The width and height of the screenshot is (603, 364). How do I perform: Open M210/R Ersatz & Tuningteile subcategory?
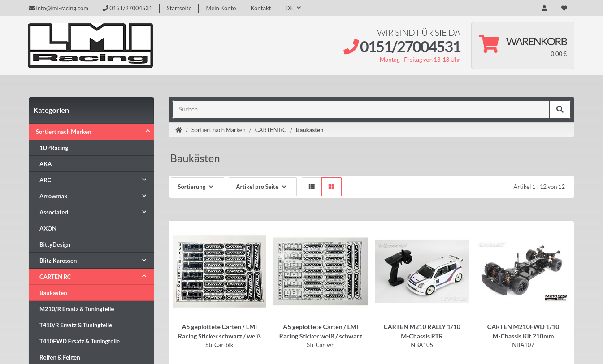(91, 309)
